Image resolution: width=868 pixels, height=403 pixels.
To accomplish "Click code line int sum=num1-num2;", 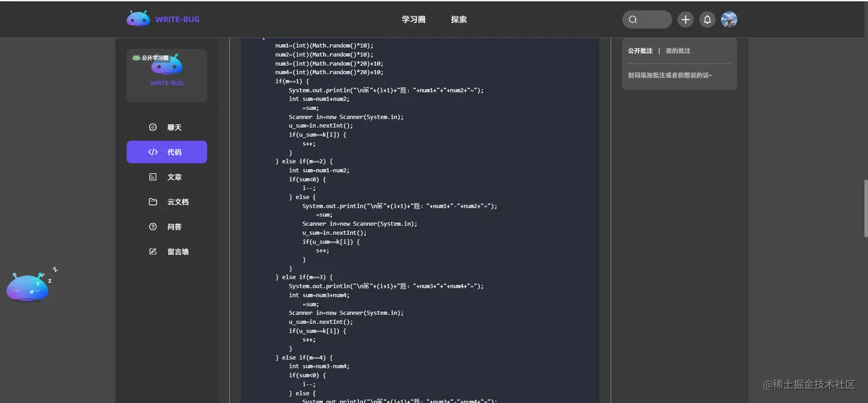I will click(x=319, y=170).
